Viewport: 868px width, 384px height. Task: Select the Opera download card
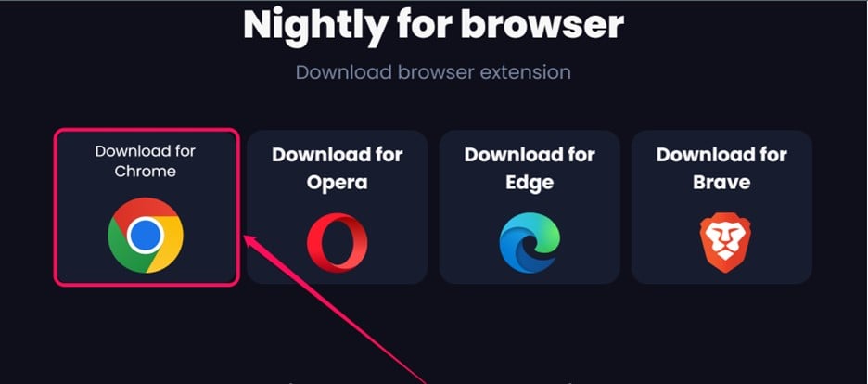(338, 207)
